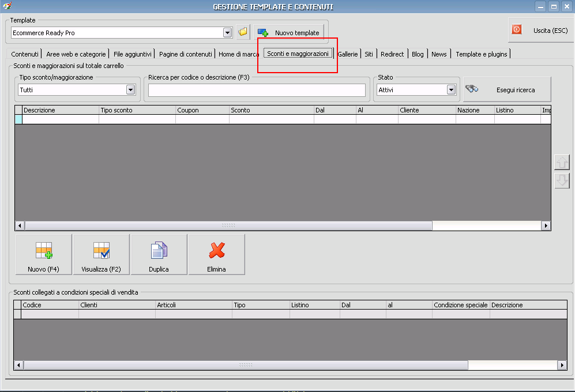Click the Codice column header in lower grid
Image resolution: width=575 pixels, height=392 pixels.
click(x=50, y=305)
